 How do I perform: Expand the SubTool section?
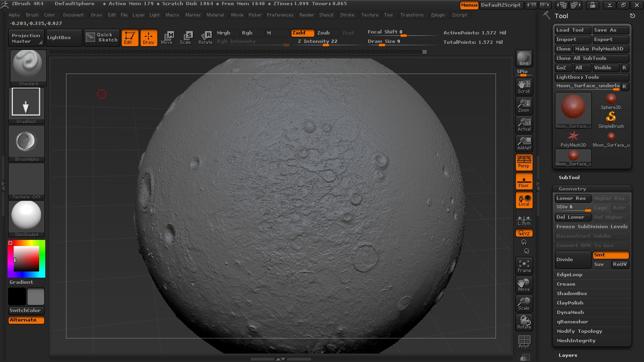(x=569, y=177)
